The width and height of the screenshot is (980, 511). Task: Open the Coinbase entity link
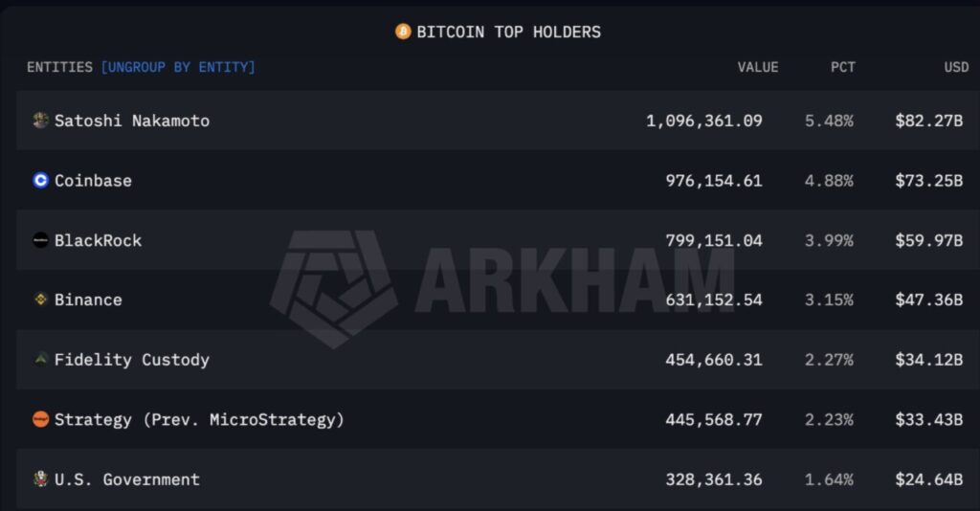[93, 180]
